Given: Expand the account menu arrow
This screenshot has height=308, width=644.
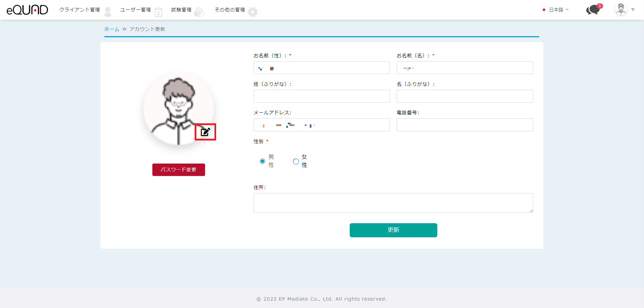Looking at the screenshot, I should click(633, 10).
